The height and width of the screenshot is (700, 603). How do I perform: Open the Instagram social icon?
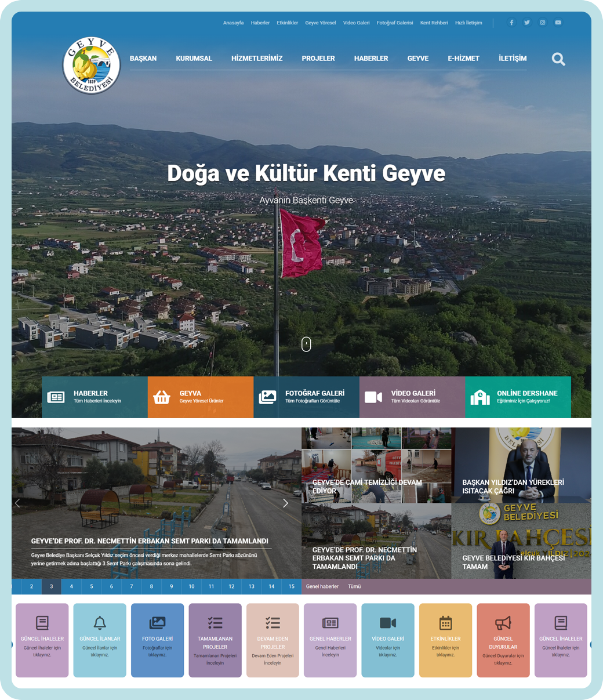tap(543, 23)
